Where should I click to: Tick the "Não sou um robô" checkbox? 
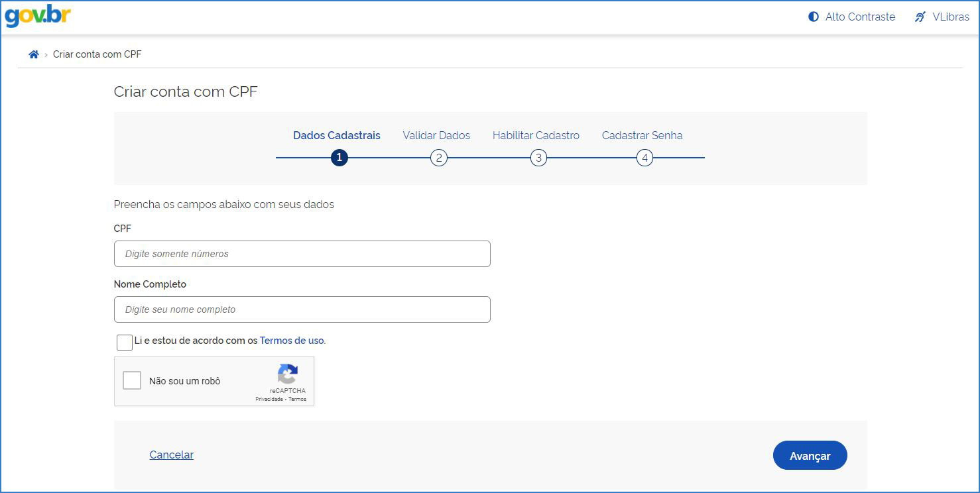pyautogui.click(x=132, y=380)
